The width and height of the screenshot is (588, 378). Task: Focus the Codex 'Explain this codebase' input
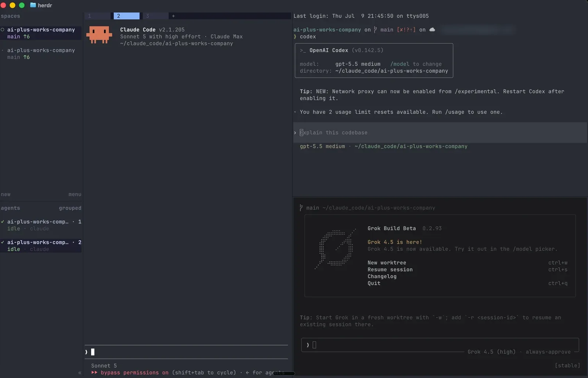[x=440, y=133]
